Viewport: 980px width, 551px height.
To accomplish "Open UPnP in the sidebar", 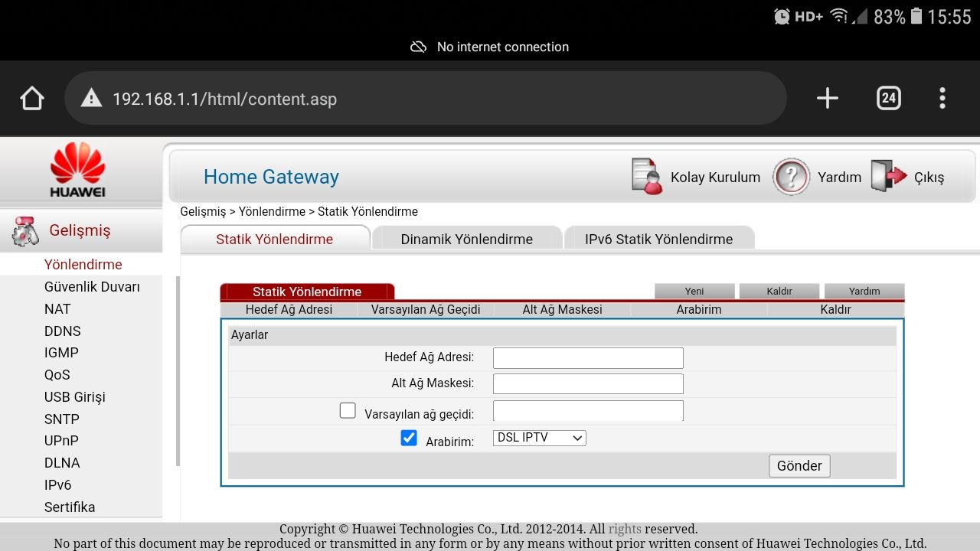I will pos(61,440).
